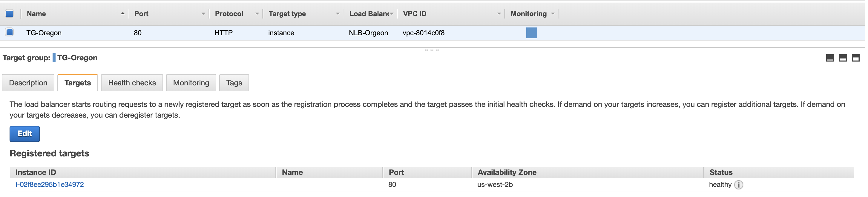Viewport: 868px width, 197px height.
Task: Toggle the select-all checkbox in table header
Action: 10,14
